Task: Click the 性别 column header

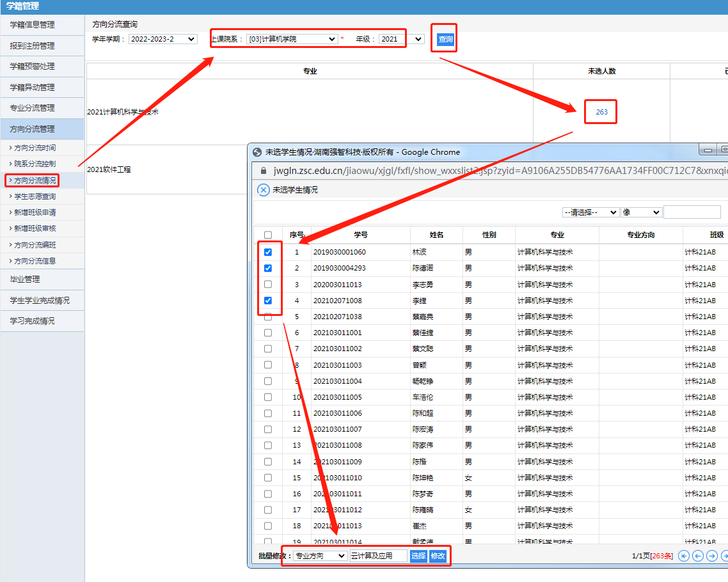Action: coord(489,235)
